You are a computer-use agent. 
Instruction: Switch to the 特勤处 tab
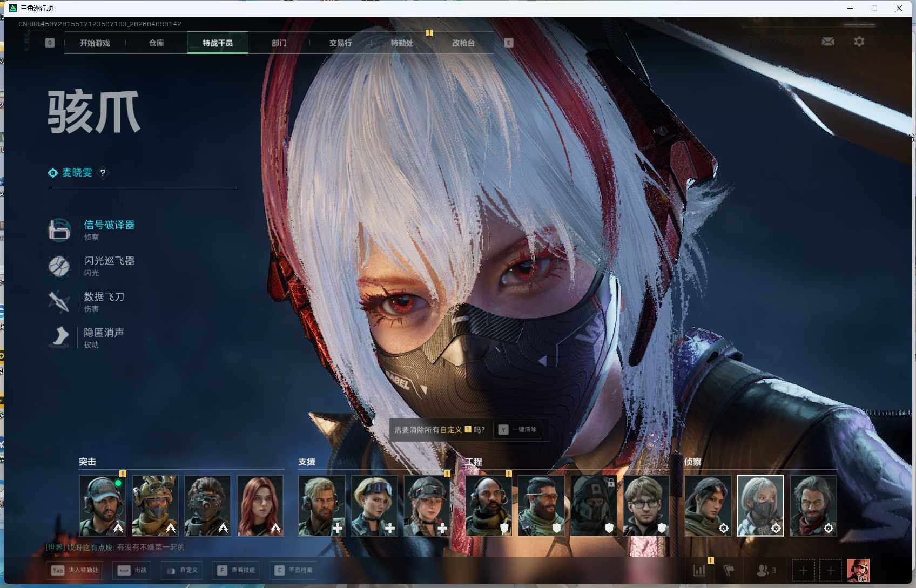402,43
